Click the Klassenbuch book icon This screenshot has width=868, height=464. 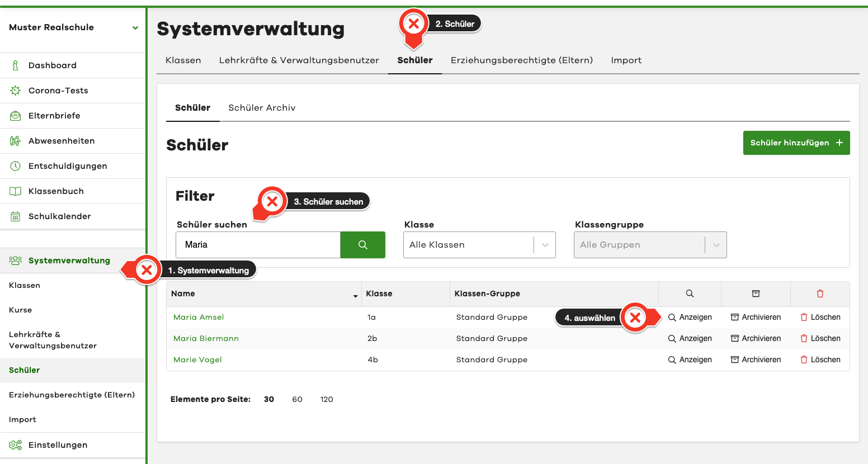tap(16, 191)
